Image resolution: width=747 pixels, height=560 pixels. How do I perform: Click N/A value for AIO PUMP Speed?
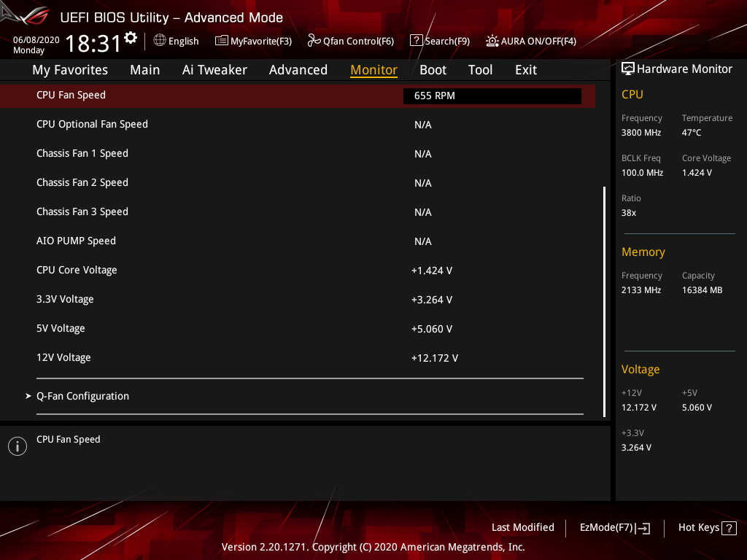click(x=423, y=241)
